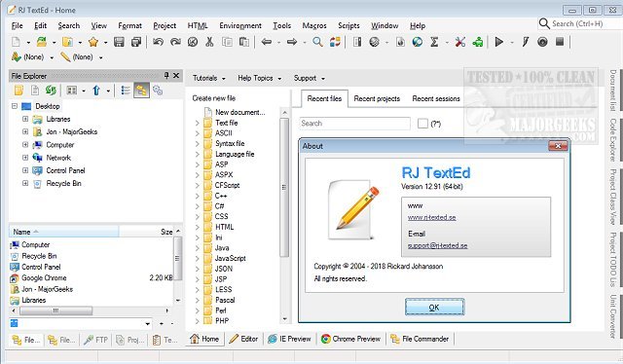The height and width of the screenshot is (364, 623).
Task: Switch to the Recent projects tab
Action: 377,98
